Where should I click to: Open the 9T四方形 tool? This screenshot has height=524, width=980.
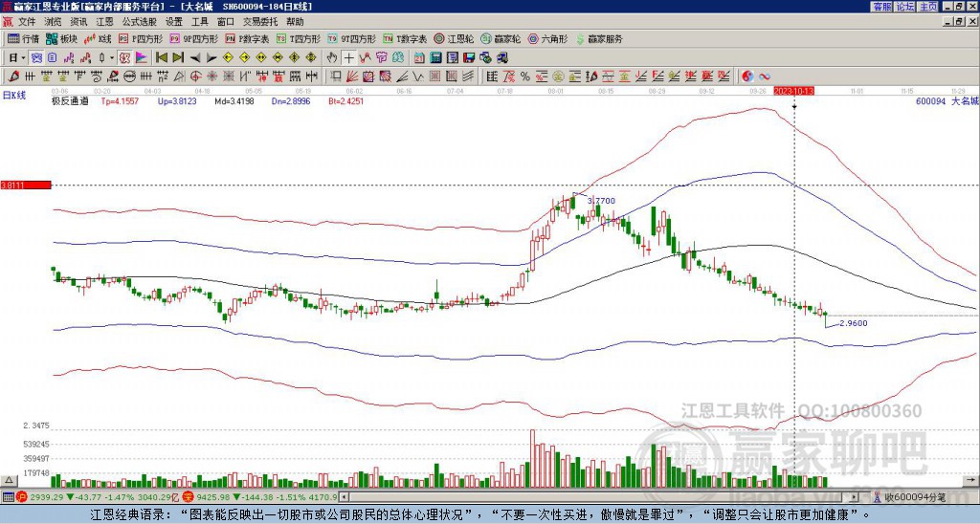pos(352,38)
